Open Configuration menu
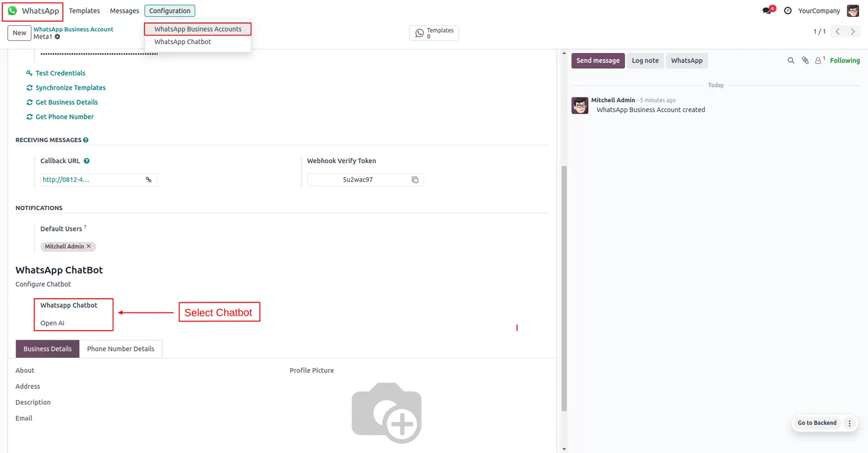The image size is (868, 453). (169, 11)
